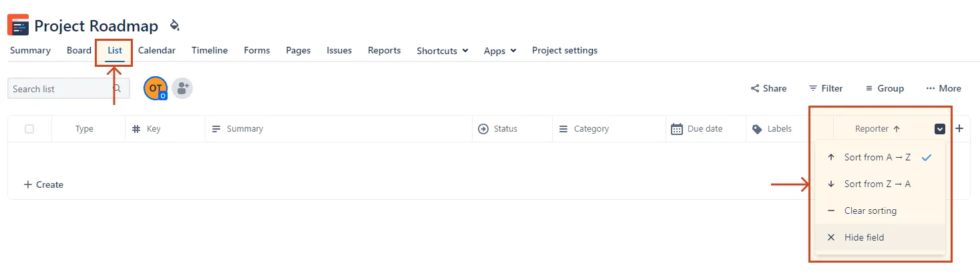Screen dimensions: 980x274
Task: Click into the Search list field
Action: click(60, 89)
